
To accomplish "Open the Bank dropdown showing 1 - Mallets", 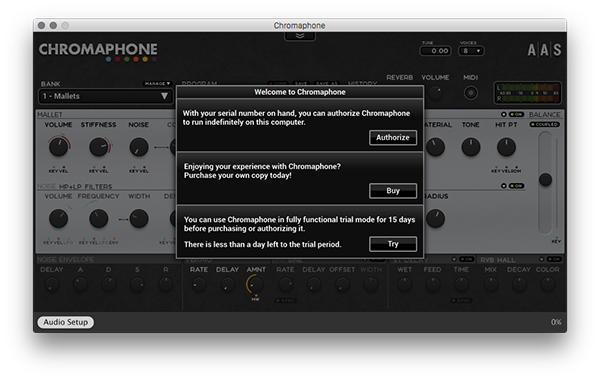I will 106,96.
